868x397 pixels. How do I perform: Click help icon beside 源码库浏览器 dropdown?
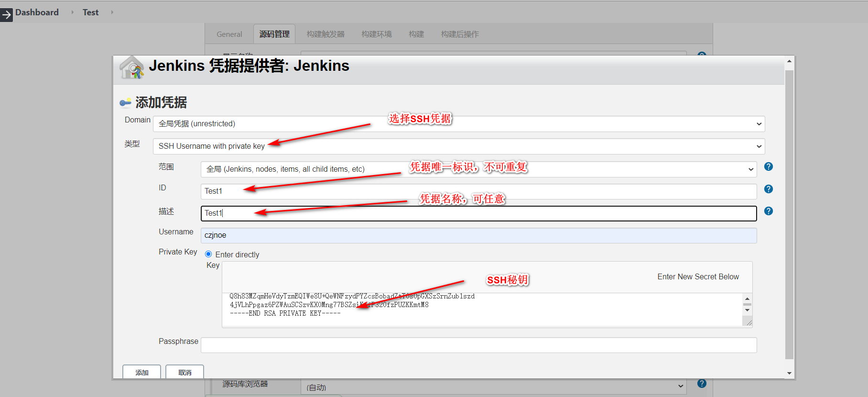click(702, 383)
